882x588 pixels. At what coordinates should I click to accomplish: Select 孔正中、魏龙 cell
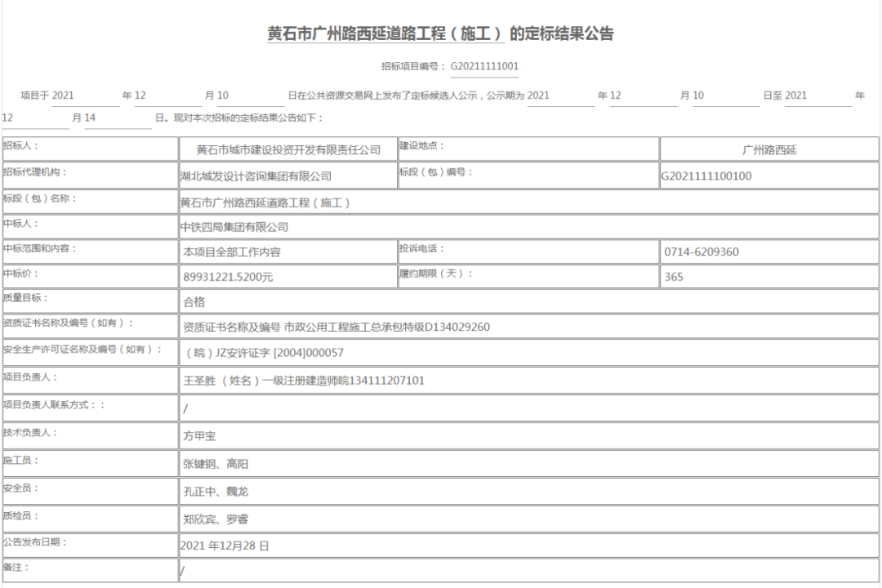click(x=528, y=491)
